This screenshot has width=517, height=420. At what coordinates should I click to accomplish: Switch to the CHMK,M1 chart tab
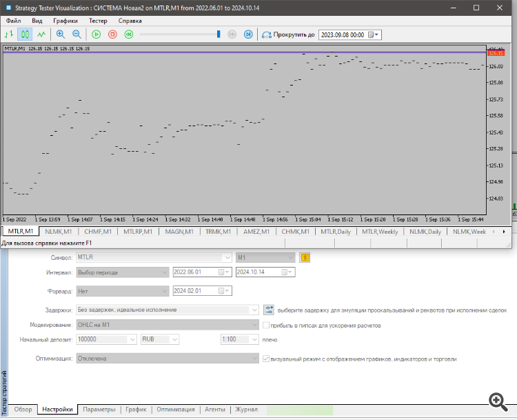coord(296,232)
